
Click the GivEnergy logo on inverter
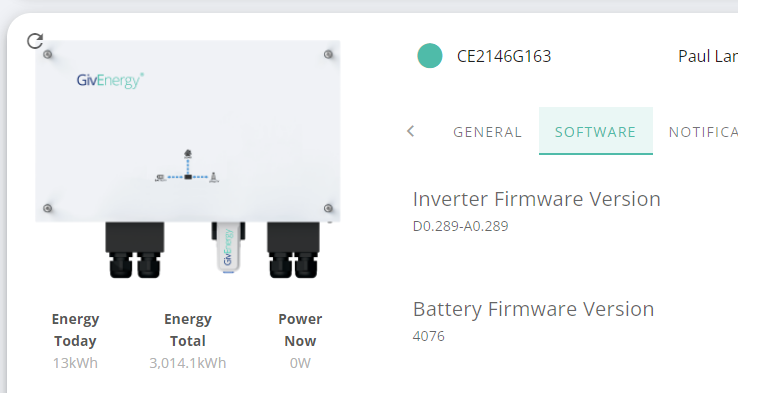click(110, 80)
